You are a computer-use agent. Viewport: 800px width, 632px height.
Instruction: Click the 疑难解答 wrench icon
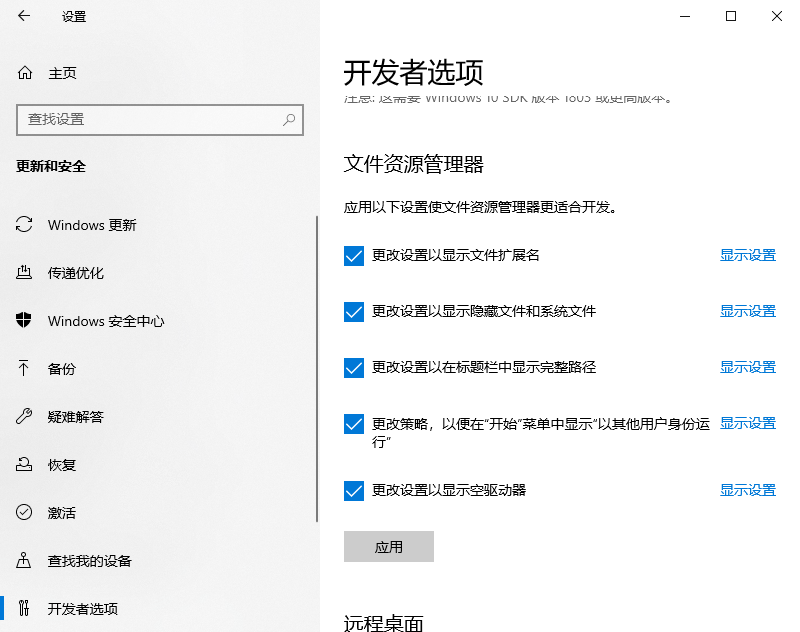pyautogui.click(x=24, y=416)
